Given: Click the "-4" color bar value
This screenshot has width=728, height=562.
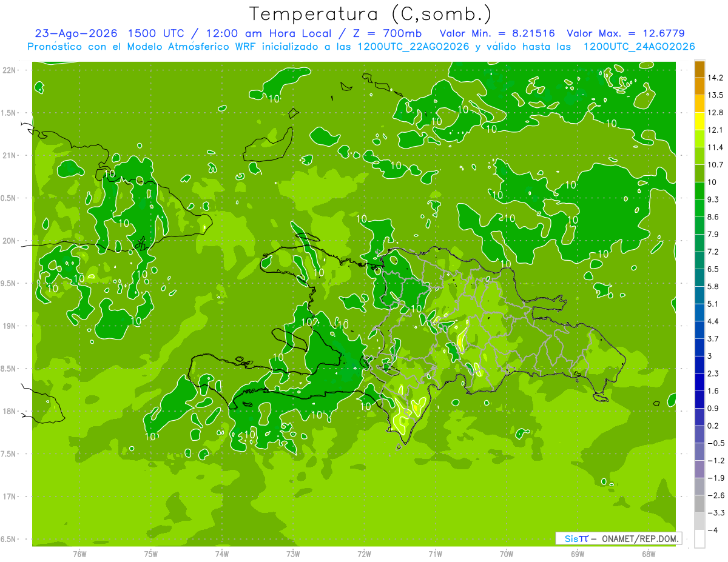Looking at the screenshot, I should click(x=713, y=530).
